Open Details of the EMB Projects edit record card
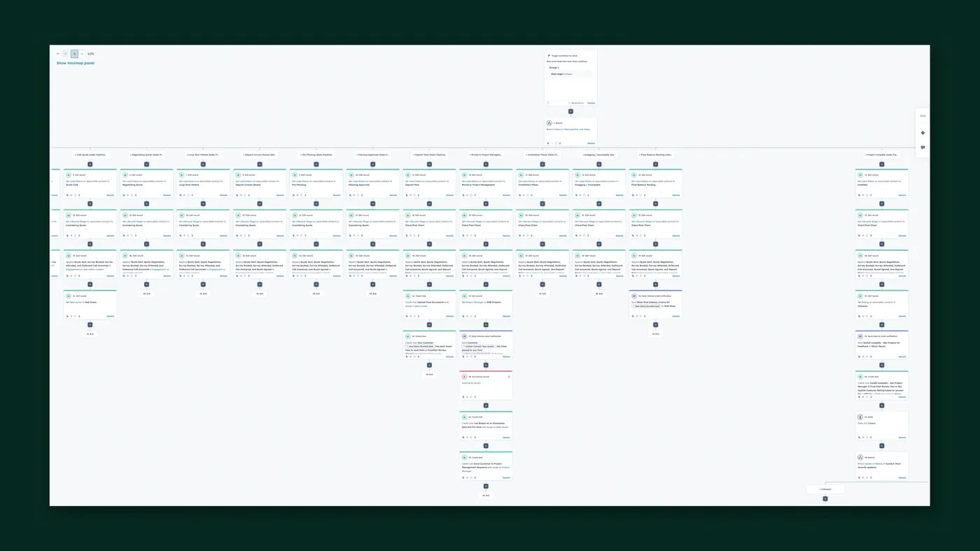 click(506, 316)
